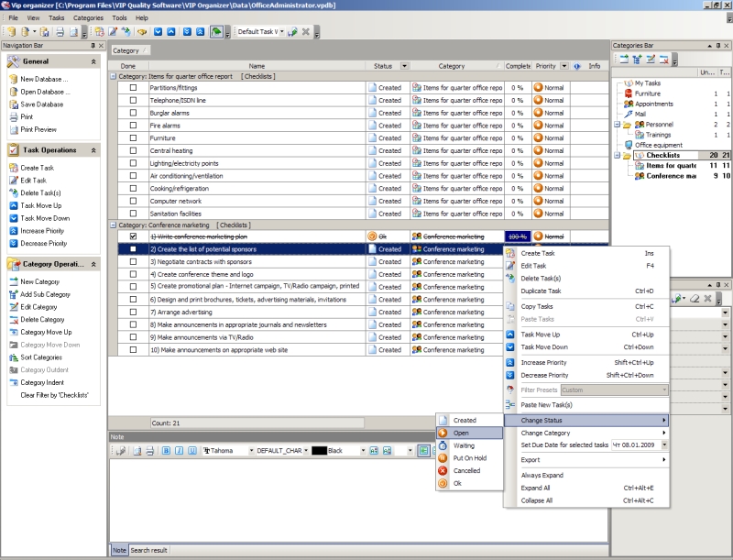
Task: Click Open Database in the General panel
Action: tap(43, 92)
